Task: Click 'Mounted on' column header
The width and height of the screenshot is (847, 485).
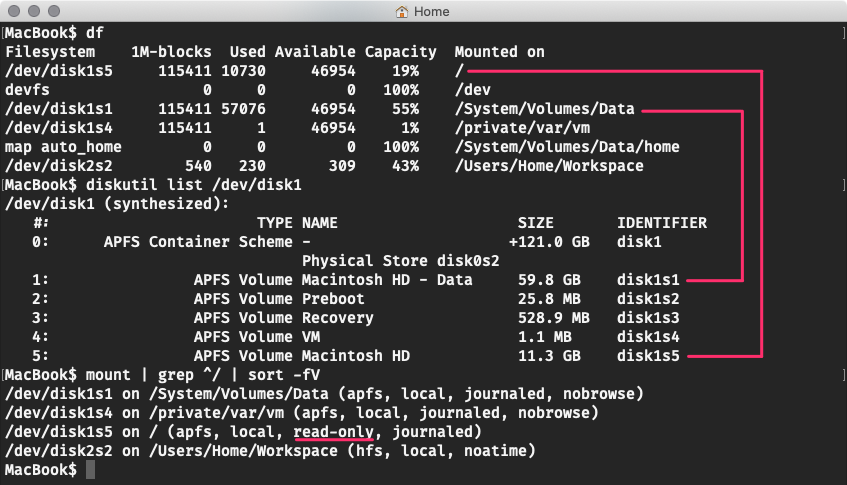Action: (x=499, y=52)
